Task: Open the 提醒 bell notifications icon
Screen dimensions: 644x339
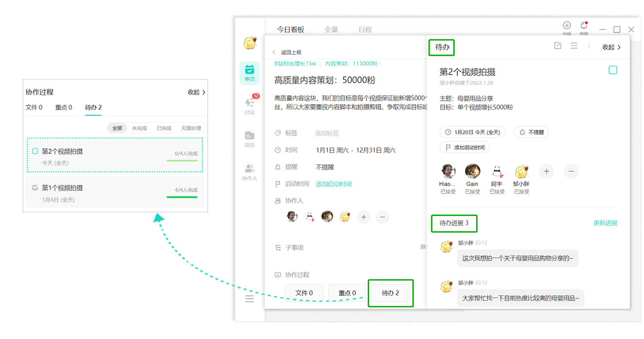Action: (584, 26)
